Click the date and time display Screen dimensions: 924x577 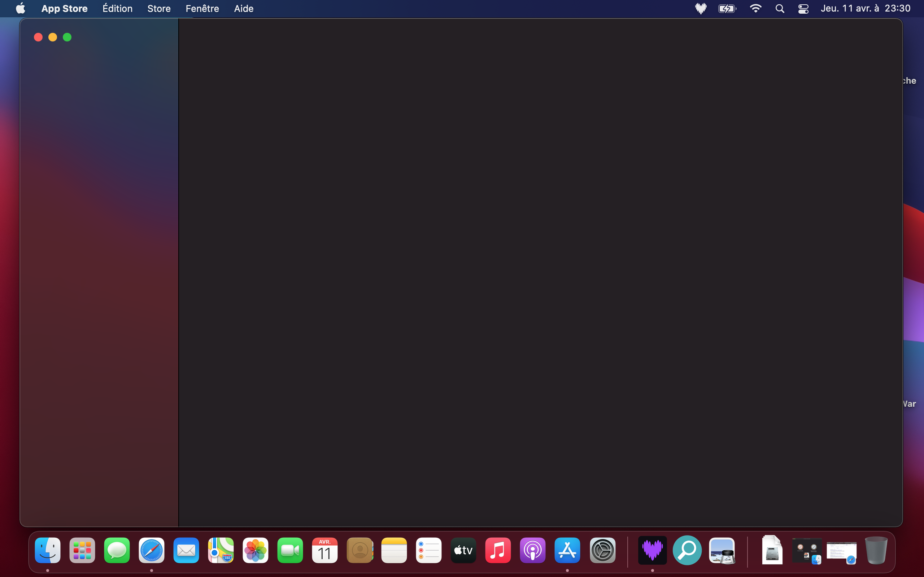pyautogui.click(x=865, y=8)
